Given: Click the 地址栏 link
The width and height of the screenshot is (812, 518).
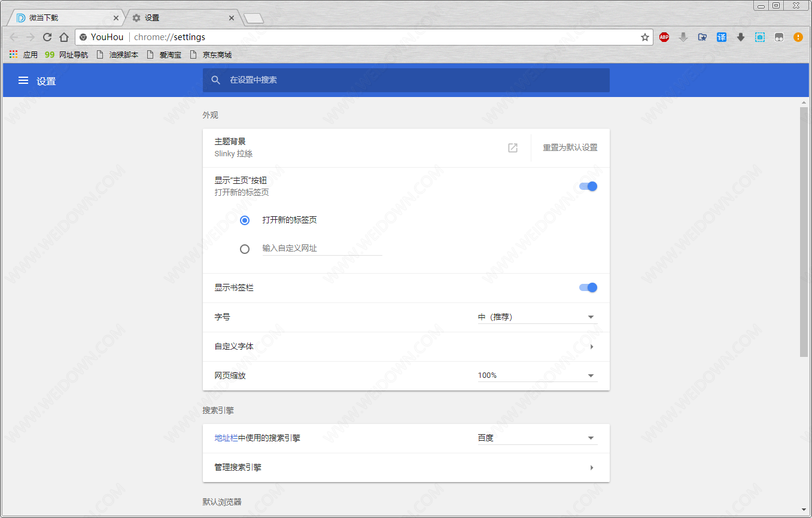Looking at the screenshot, I should (226, 438).
